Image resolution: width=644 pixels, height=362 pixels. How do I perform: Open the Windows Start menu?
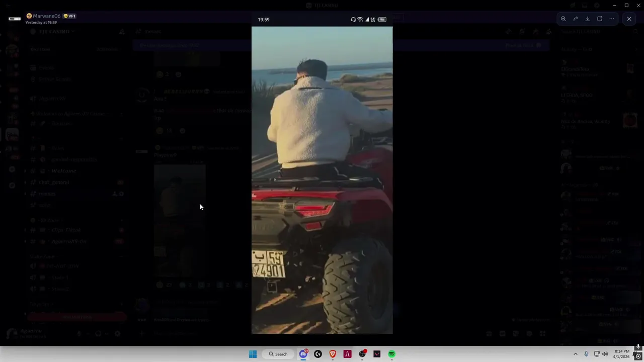point(253,354)
